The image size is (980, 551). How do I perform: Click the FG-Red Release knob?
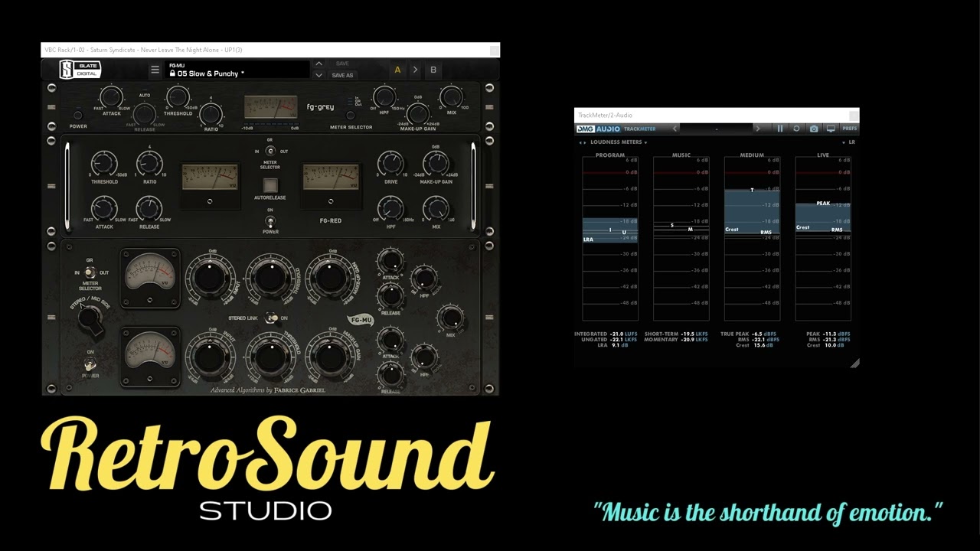click(x=149, y=208)
